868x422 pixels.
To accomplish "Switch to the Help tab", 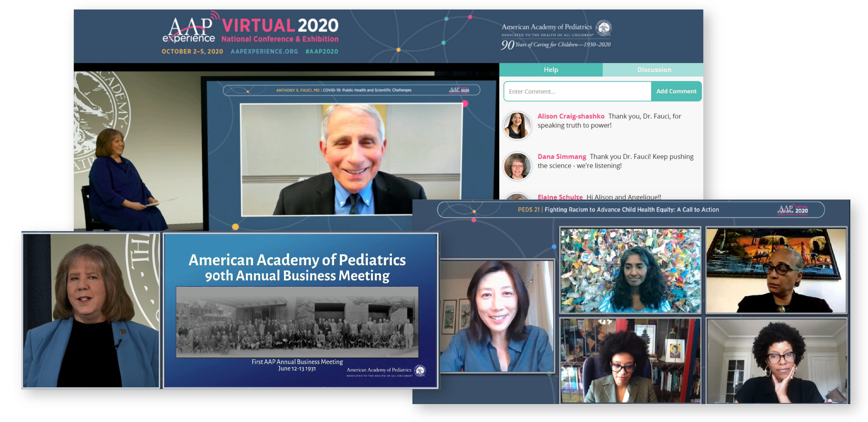I will 551,70.
